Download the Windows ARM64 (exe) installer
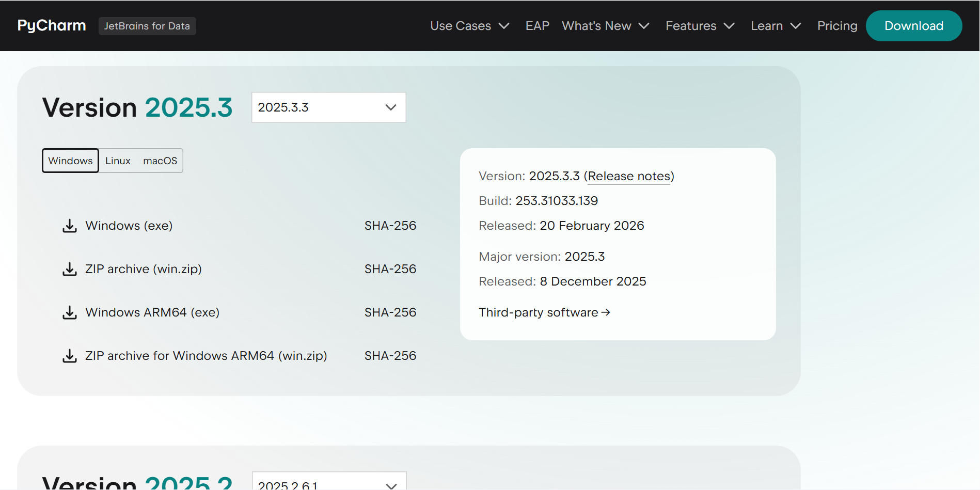The height and width of the screenshot is (490, 980). 152,312
